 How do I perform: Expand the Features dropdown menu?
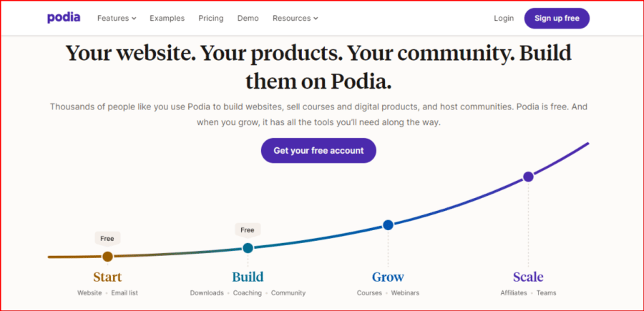point(117,18)
